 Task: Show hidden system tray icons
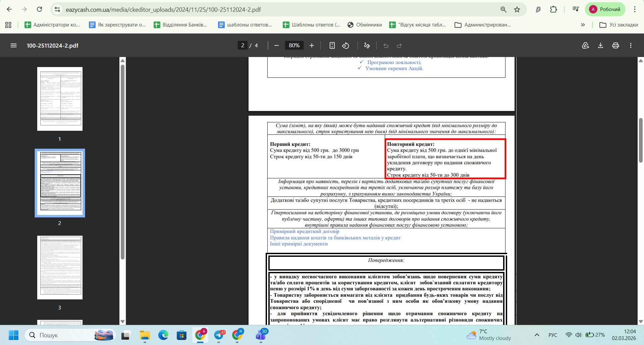(537, 335)
